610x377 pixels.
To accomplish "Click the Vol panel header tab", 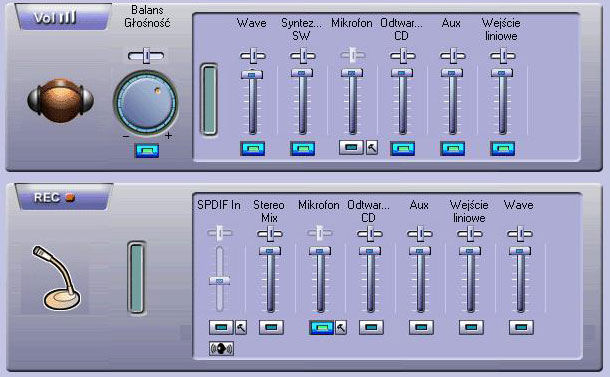I will click(63, 17).
